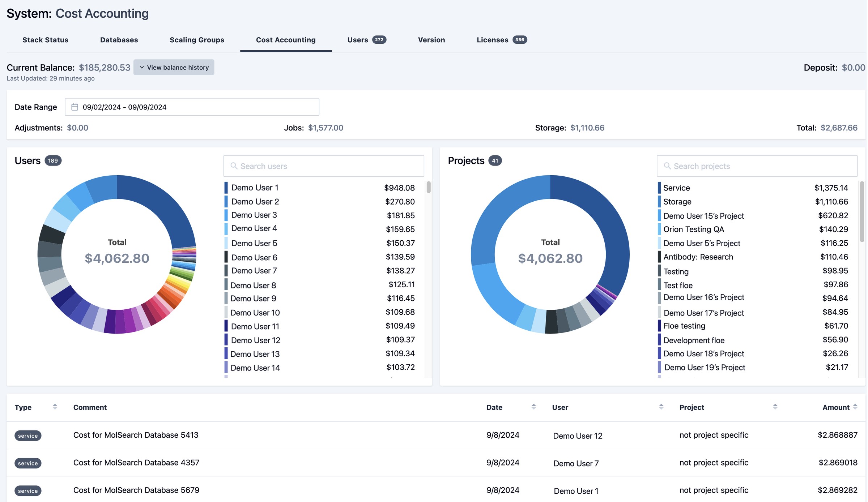Click the users list scrollbar
This screenshot has height=502, width=868.
pos(429,188)
